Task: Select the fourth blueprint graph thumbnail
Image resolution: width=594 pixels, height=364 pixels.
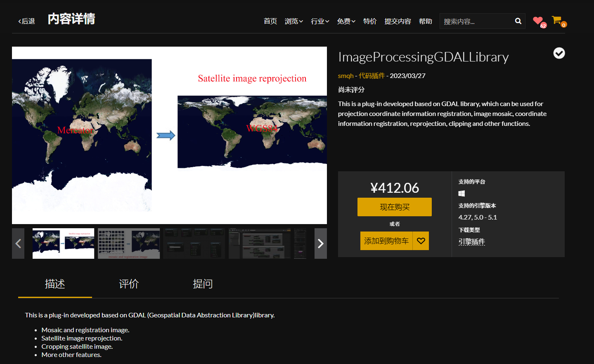Action: tap(260, 243)
